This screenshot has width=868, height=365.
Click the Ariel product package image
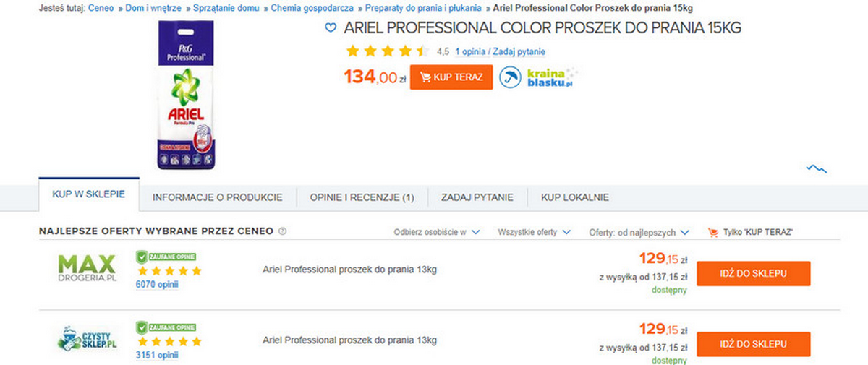[187, 96]
